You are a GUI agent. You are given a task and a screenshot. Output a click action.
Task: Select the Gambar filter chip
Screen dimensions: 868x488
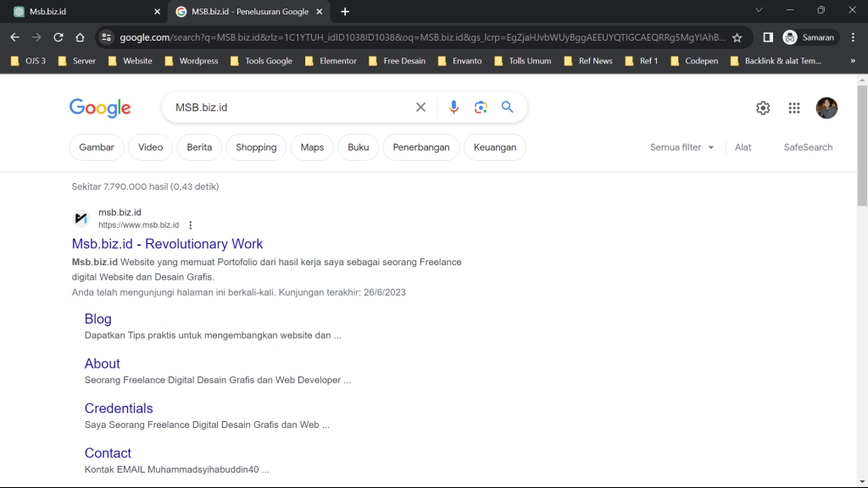(97, 147)
